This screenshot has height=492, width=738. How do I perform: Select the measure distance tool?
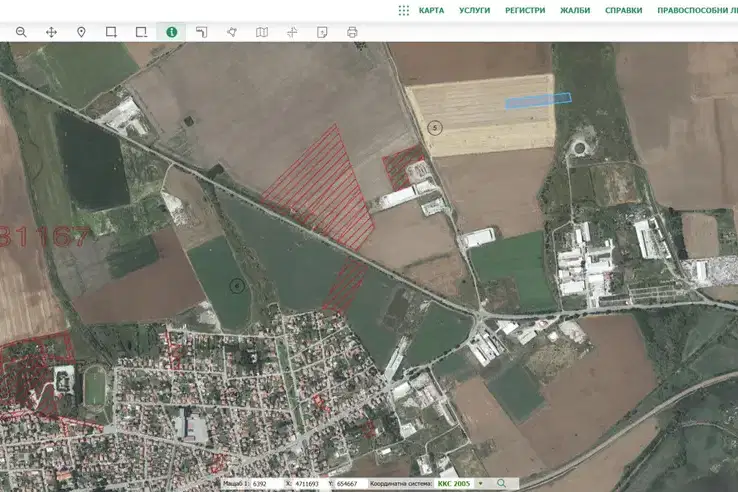pyautogui.click(x=201, y=32)
